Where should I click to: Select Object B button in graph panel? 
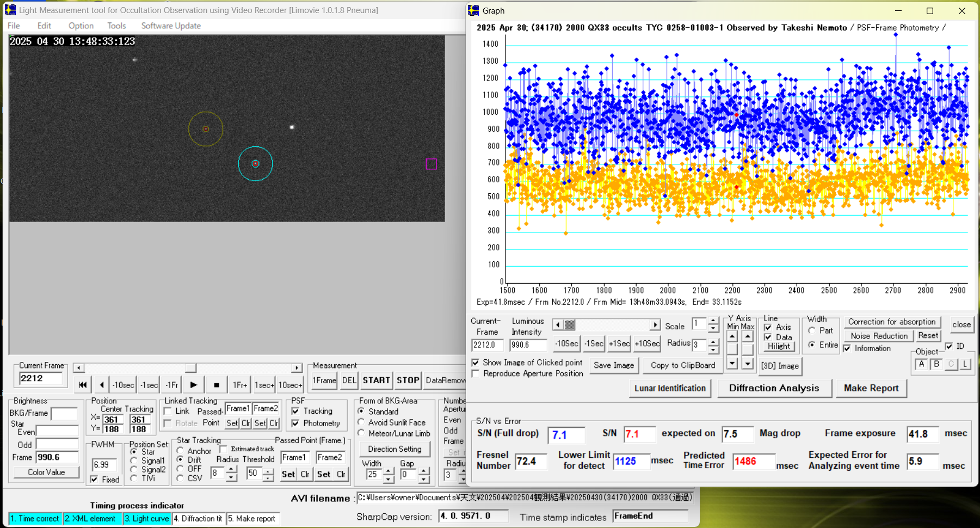(936, 364)
